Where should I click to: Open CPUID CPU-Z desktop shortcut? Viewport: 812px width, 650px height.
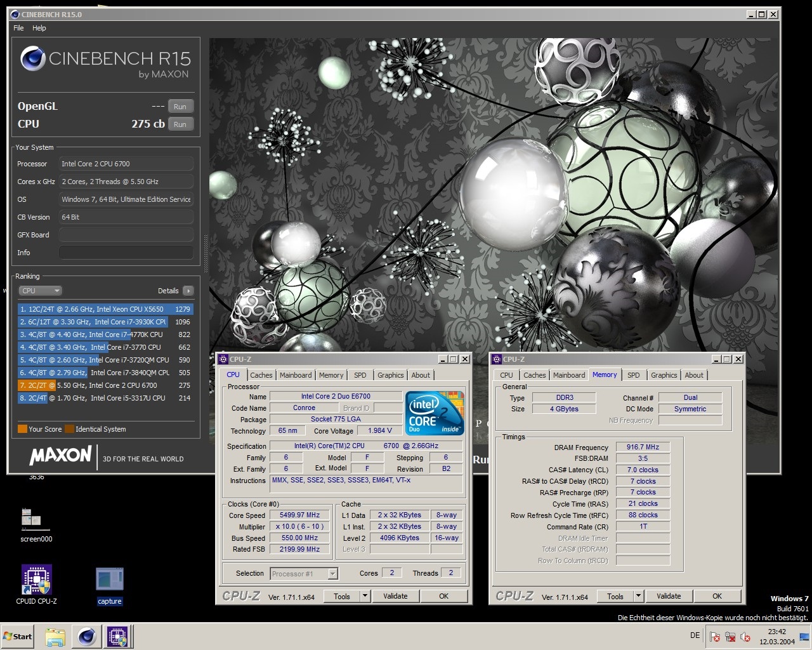coord(36,585)
